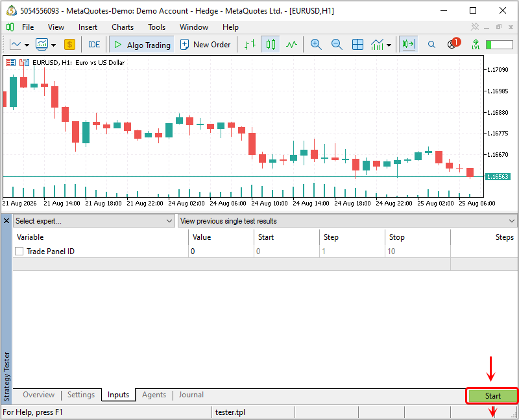Close the chart window via menu bar
Screen dimensions: 519x420
tap(511, 27)
